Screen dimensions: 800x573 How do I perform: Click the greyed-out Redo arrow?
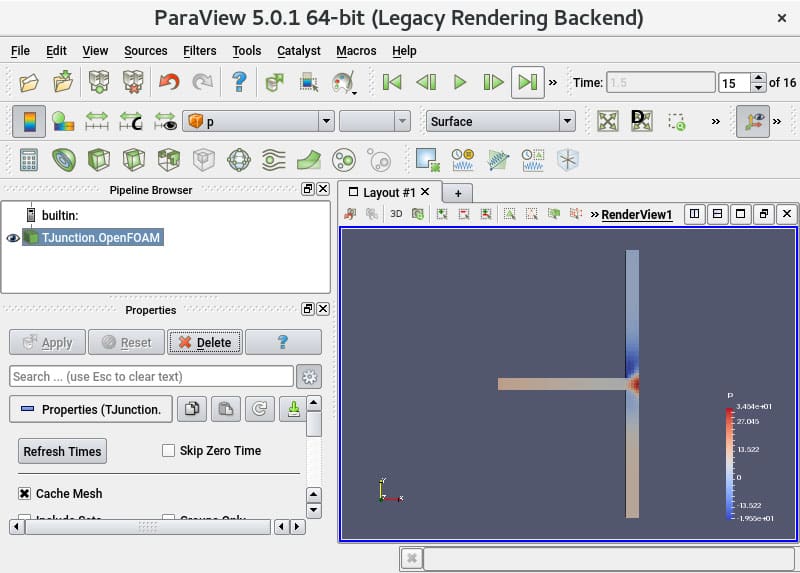point(203,82)
